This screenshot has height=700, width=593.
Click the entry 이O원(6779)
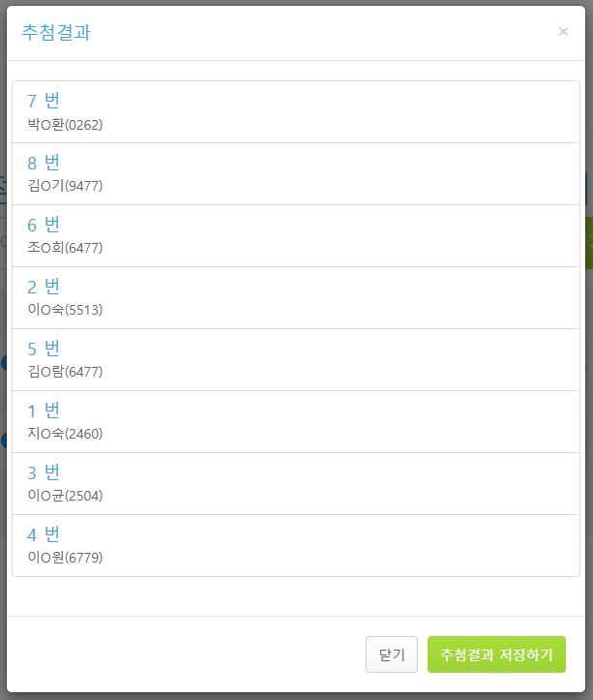point(65,558)
